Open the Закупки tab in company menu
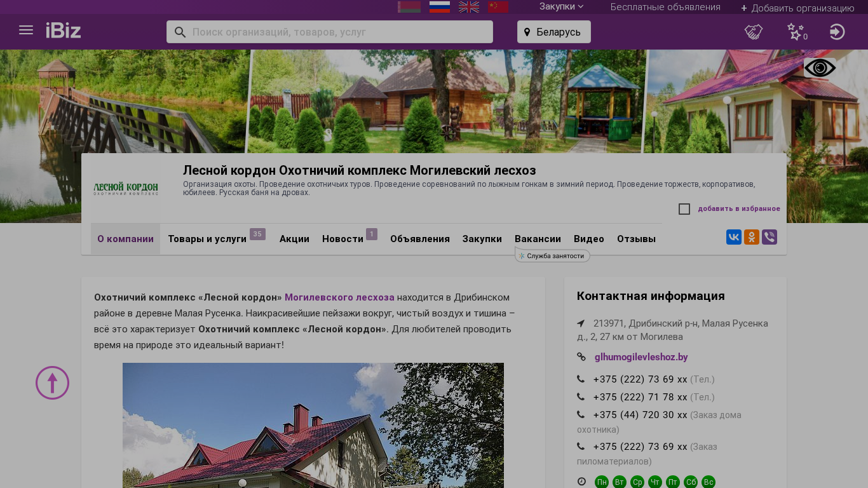 (482, 239)
